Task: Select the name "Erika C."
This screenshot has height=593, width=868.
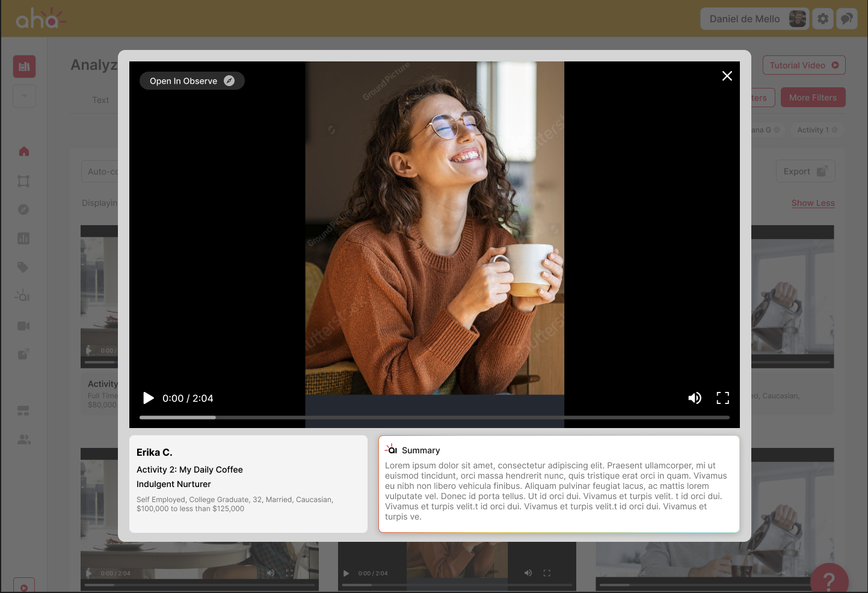Action: [155, 452]
